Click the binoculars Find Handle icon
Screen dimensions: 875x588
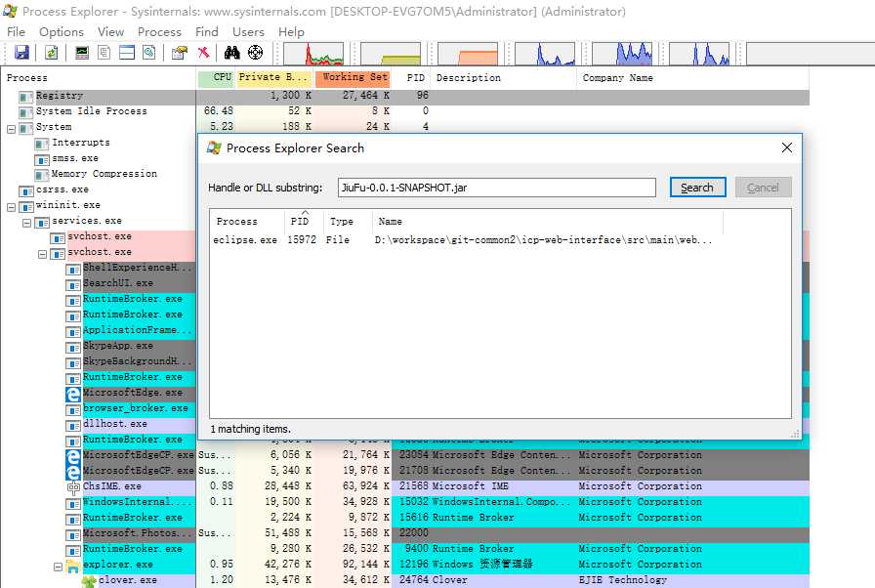pyautogui.click(x=231, y=53)
